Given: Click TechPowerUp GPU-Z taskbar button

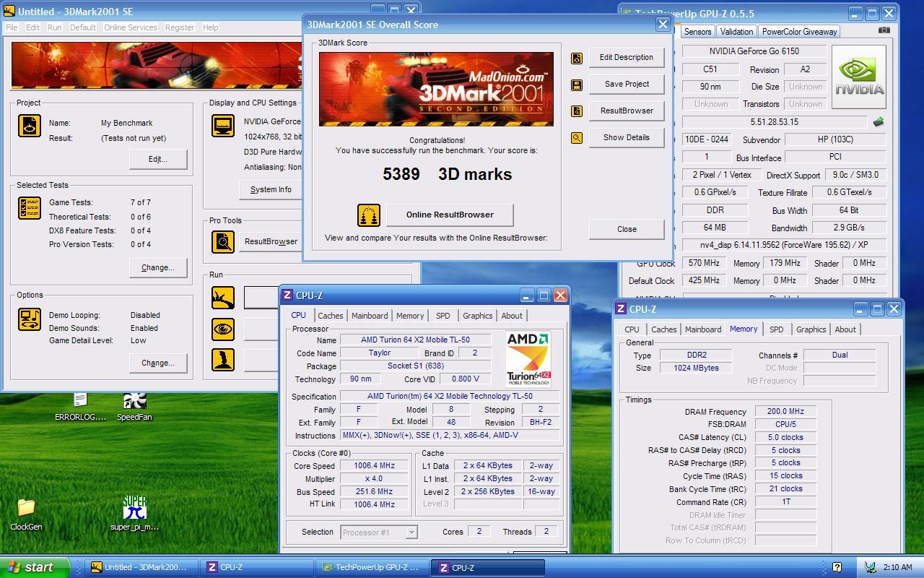Looking at the screenshot, I should click(371, 568).
